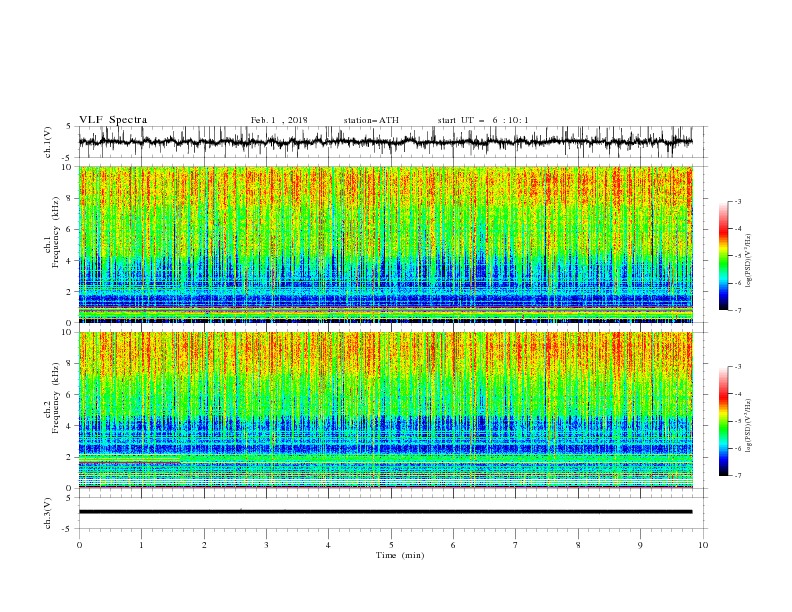792x612 pixels.
Task: Click the "VLF Spectra" plot title
Action: coord(113,120)
